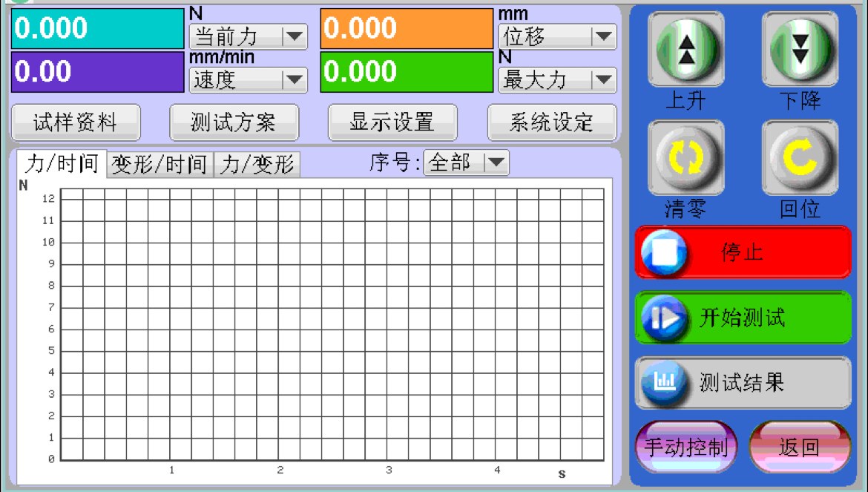Viewport: 868px width, 492px height.
Task: Click the orange displacement value 0.000
Action: click(407, 28)
